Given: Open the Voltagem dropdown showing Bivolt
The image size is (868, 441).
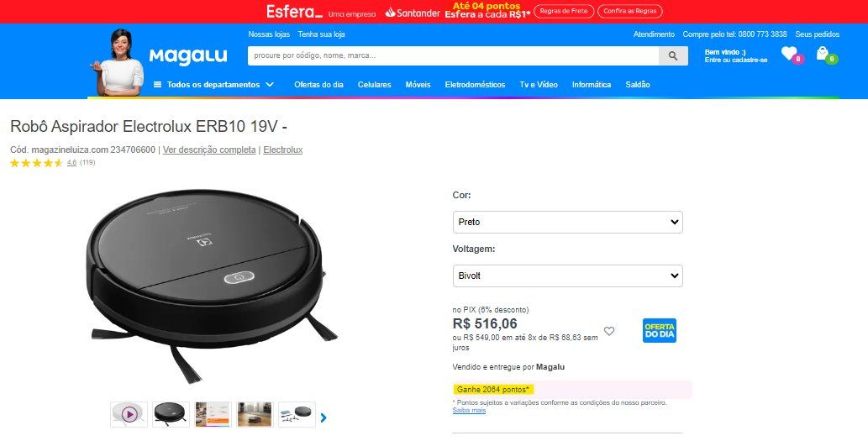Looking at the screenshot, I should point(567,276).
